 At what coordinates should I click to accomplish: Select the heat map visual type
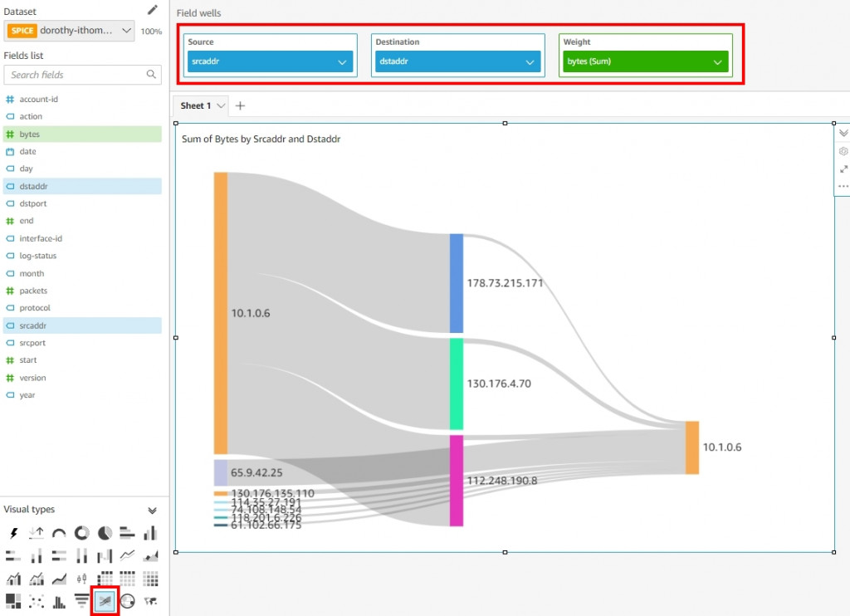[150, 579]
